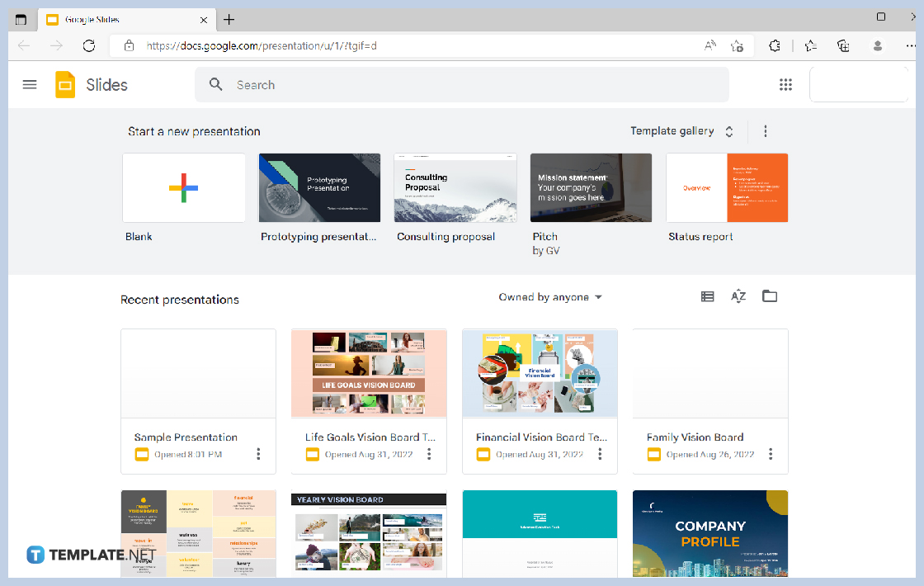Viewport: 924px width, 586px height.
Task: Start a Blank presentation
Action: click(183, 187)
